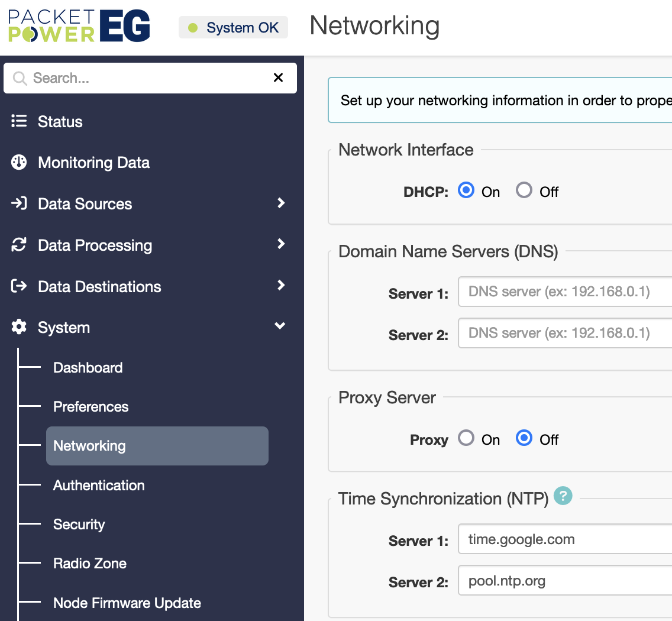Turn DHCP Off

(524, 190)
